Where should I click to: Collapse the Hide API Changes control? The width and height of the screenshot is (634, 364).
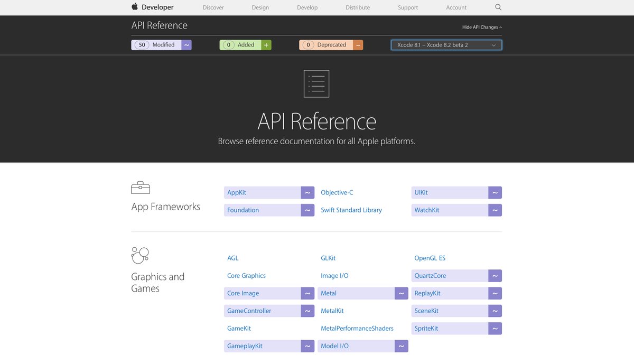482,27
